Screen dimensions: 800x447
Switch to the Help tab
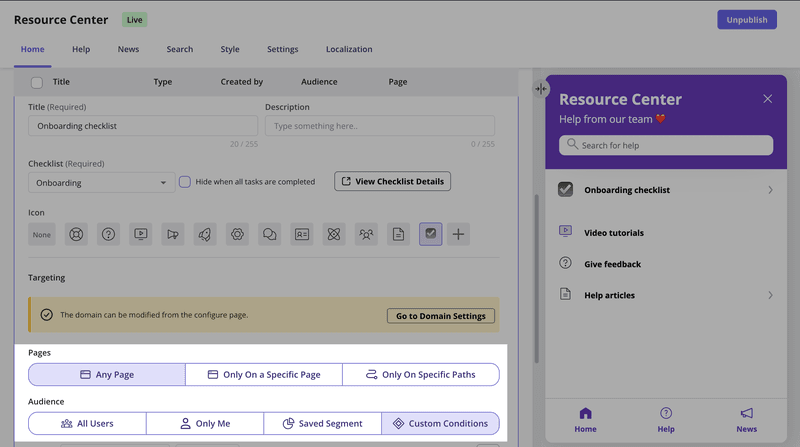[81, 49]
